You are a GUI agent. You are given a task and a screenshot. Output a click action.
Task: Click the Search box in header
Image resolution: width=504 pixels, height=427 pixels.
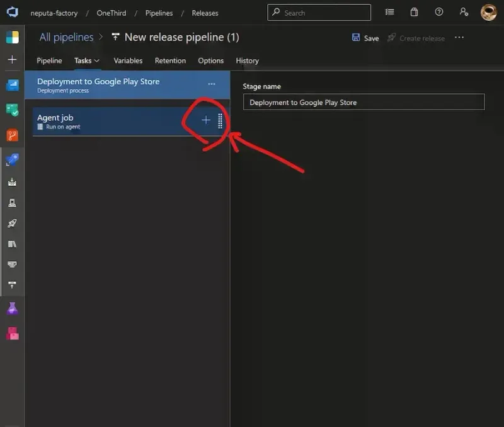(x=319, y=12)
